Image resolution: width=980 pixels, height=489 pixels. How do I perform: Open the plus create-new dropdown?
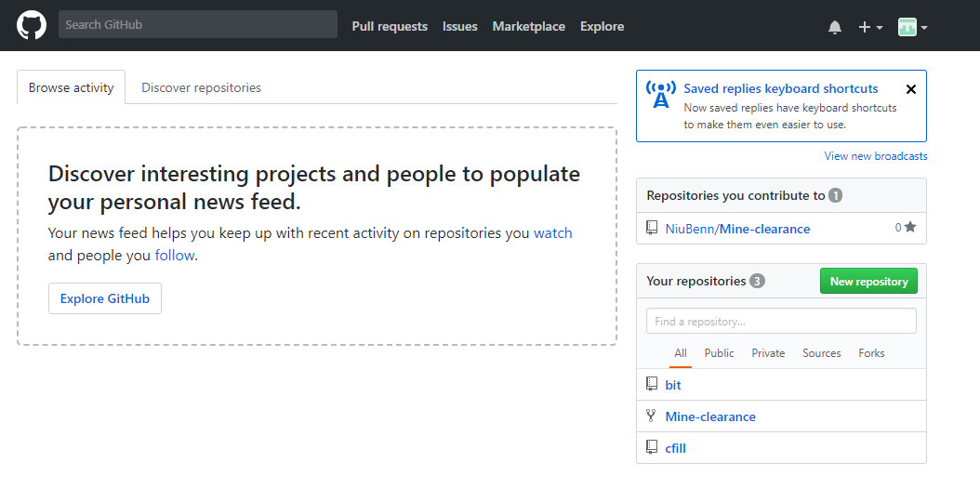[x=870, y=27]
